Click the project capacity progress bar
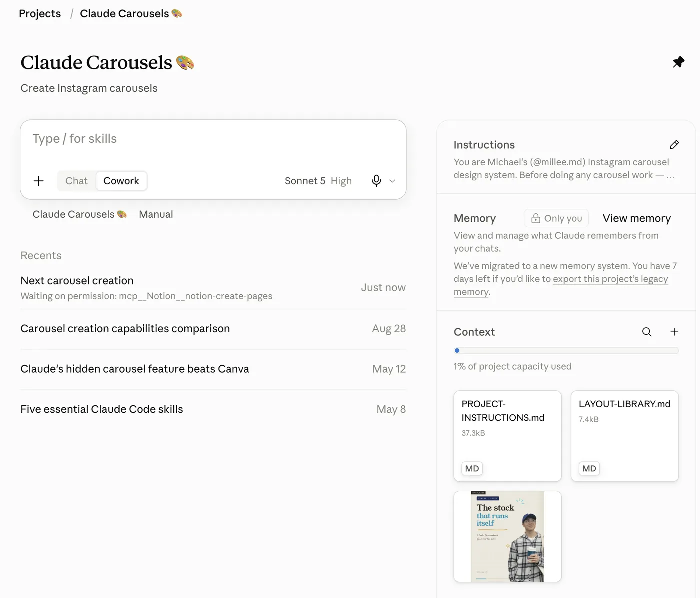 pos(566,350)
